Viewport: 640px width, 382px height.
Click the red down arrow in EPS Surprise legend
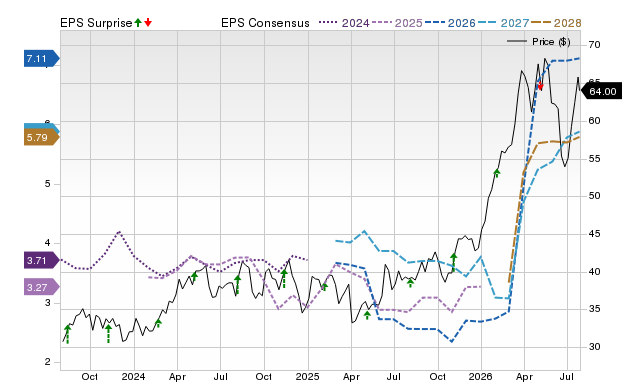point(148,22)
